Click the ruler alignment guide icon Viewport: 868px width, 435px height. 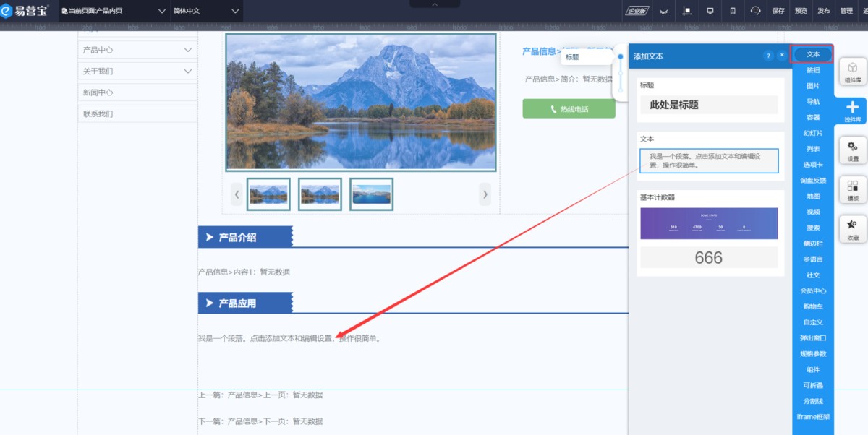(x=686, y=11)
